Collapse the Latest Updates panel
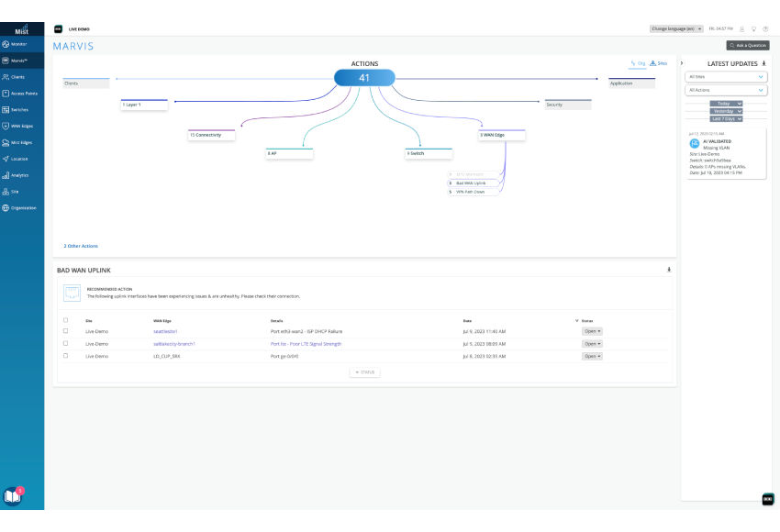780x532 pixels. pos(682,63)
